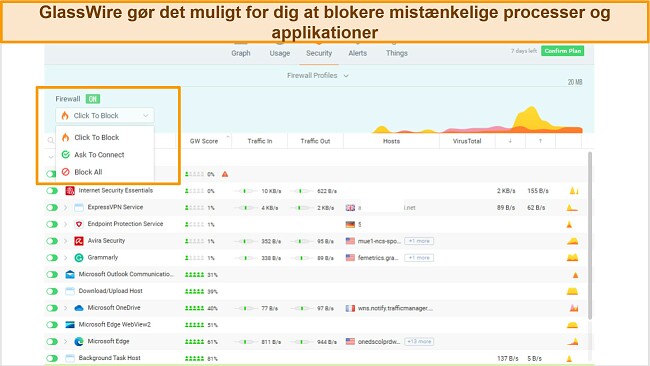Image resolution: width=650 pixels, height=366 pixels.
Task: Open the Alerts tab
Action: pyautogui.click(x=357, y=53)
